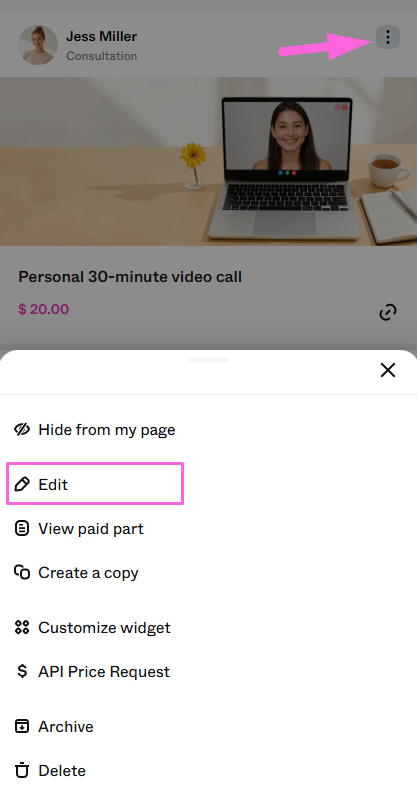Viewport: 417px width, 794px height.
Task: Click the Archive box icon
Action: click(x=22, y=727)
